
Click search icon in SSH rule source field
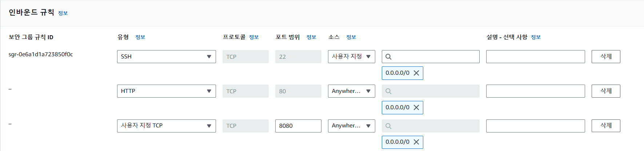[388, 57]
